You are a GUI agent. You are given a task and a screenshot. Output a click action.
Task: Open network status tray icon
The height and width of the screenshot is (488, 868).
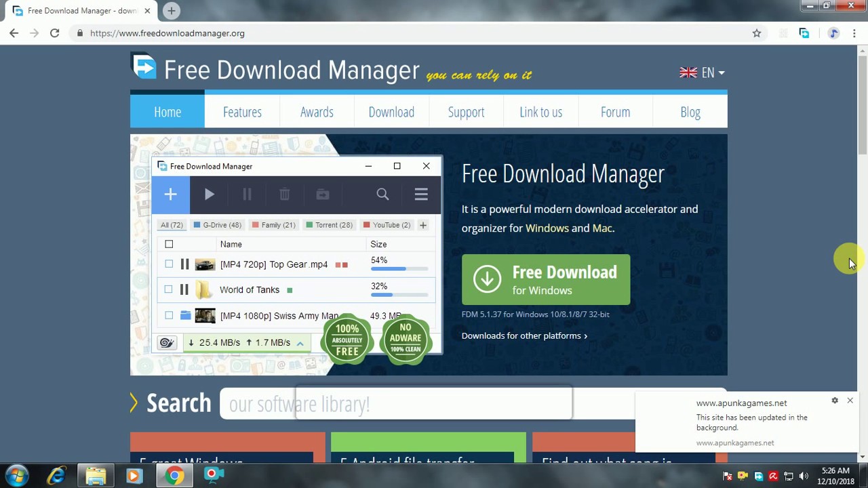pos(789,476)
